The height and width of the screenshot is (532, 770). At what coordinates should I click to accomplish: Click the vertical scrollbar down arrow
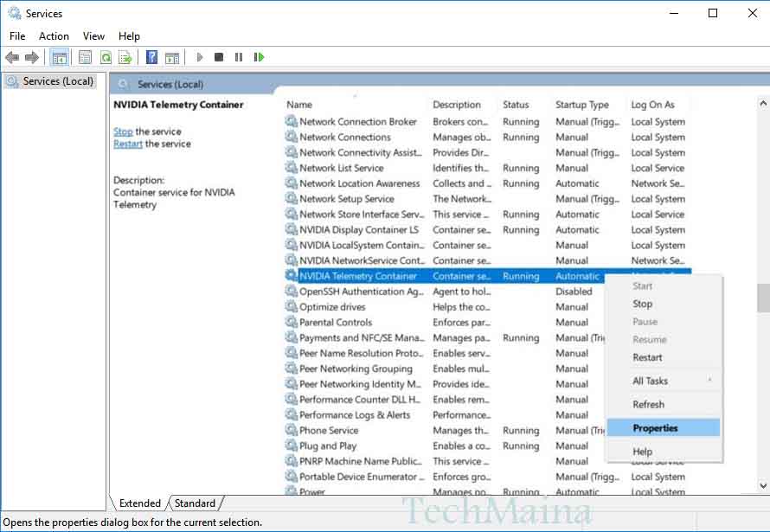pyautogui.click(x=762, y=486)
